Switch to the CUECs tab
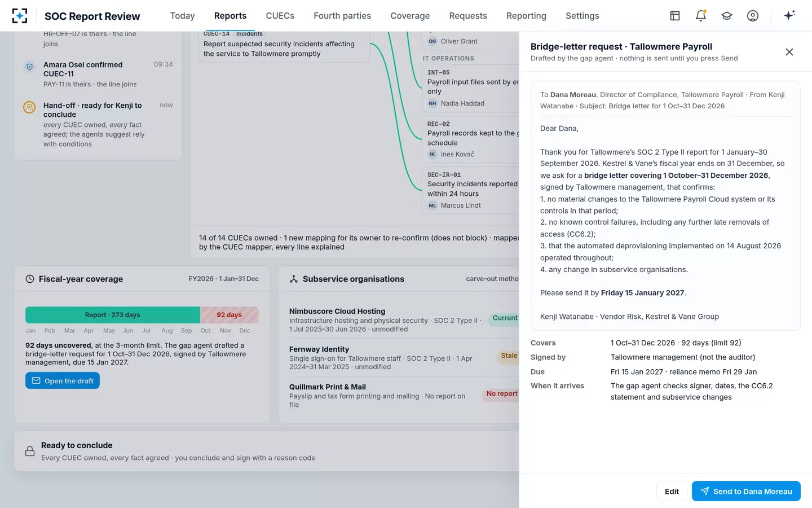 280,16
